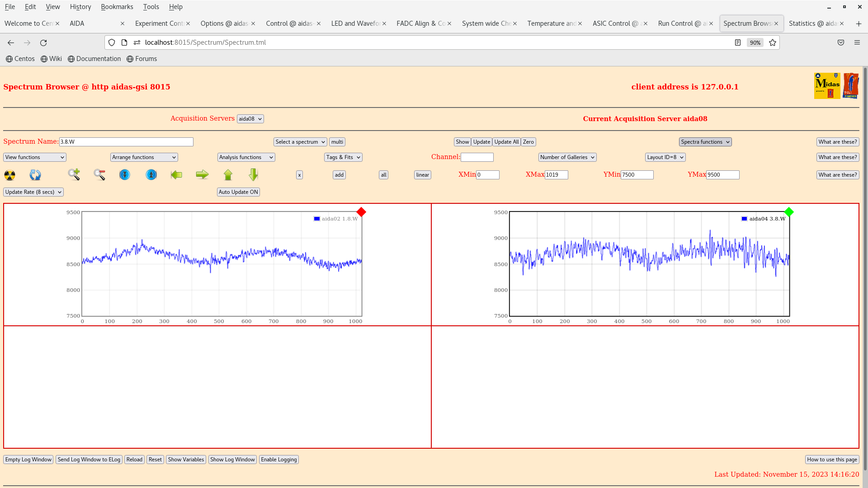Open the Bookmarks menu
The width and height of the screenshot is (868, 488).
click(117, 7)
